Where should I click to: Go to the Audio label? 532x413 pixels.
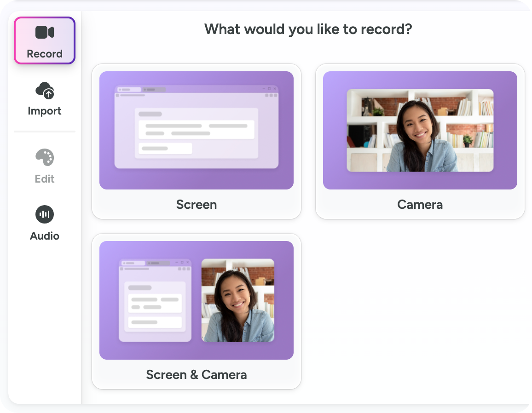(x=45, y=235)
